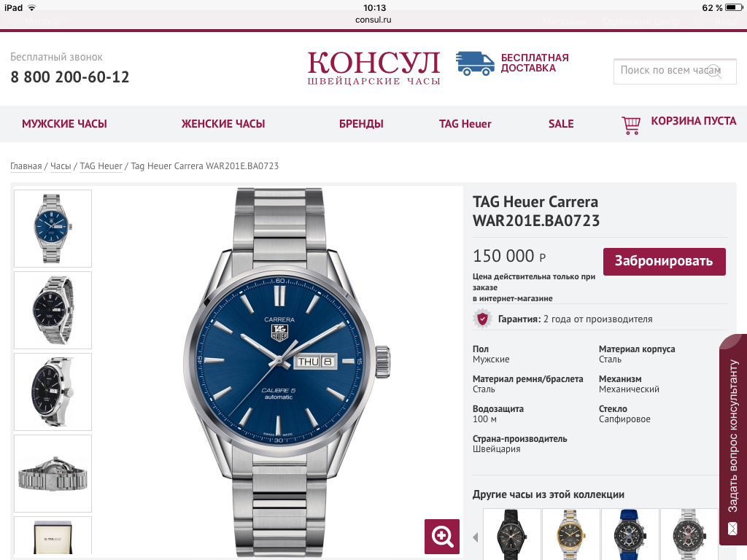
Task: Click the envelope icon on consultant tab
Action: point(732,528)
